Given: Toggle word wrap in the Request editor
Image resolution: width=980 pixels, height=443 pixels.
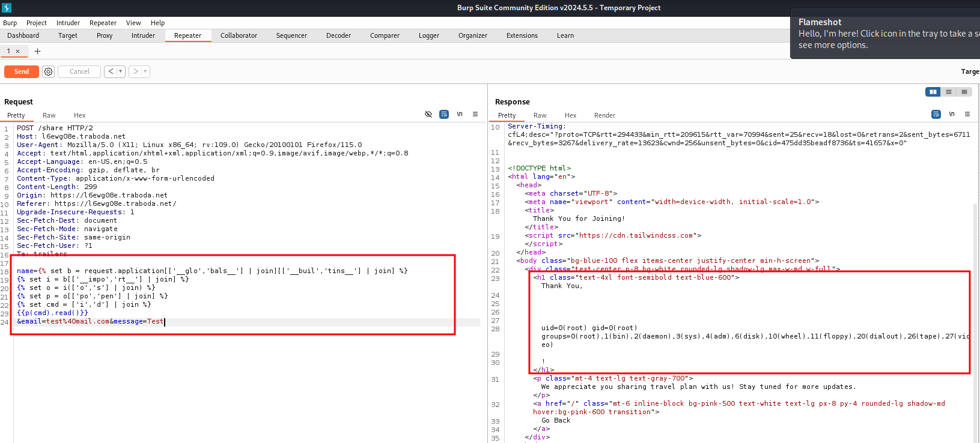Looking at the screenshot, I should (444, 114).
